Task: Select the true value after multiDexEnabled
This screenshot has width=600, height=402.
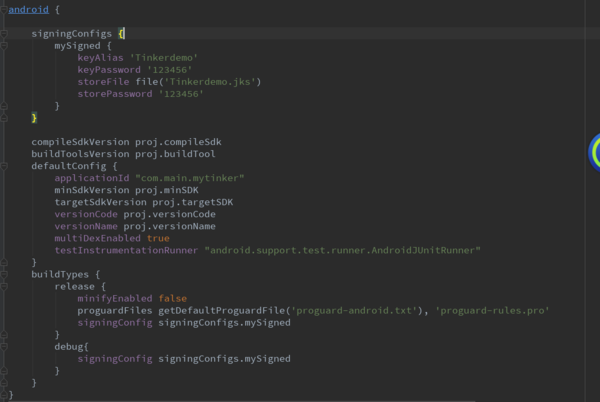Action: (158, 238)
